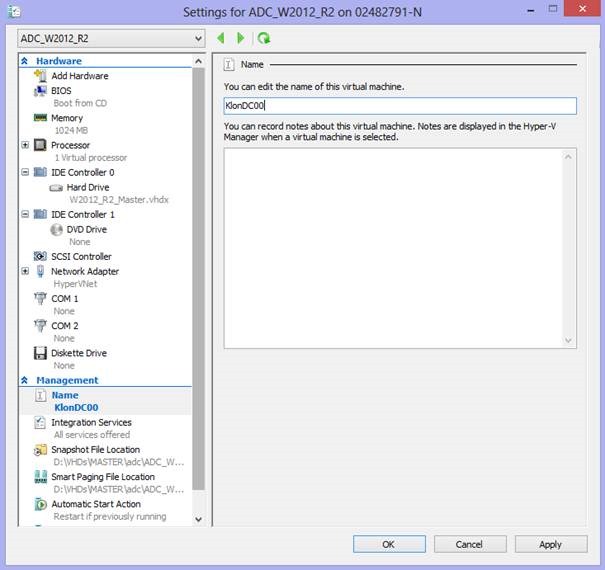Click 'Restart if previously running' text
This screenshot has height=570, width=605.
pyautogui.click(x=110, y=516)
